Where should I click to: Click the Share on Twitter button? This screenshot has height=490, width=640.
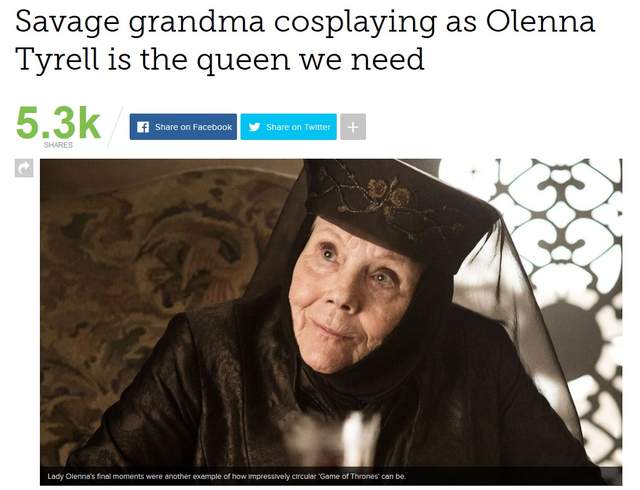point(289,127)
